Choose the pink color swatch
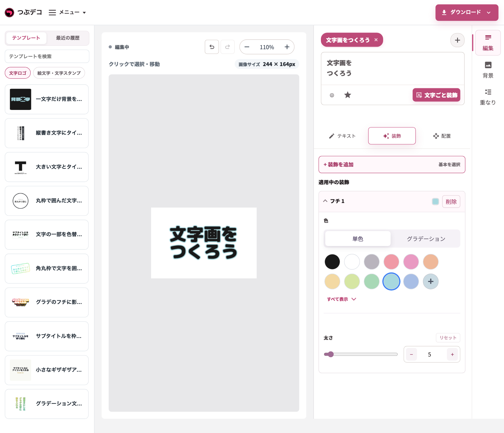Screen dimensions: 504x433 point(411,262)
